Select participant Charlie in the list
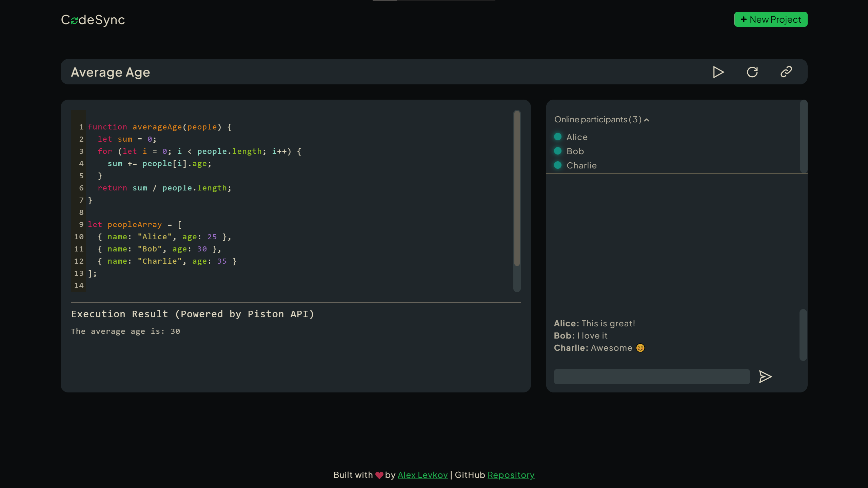Image resolution: width=868 pixels, height=488 pixels. (581, 165)
